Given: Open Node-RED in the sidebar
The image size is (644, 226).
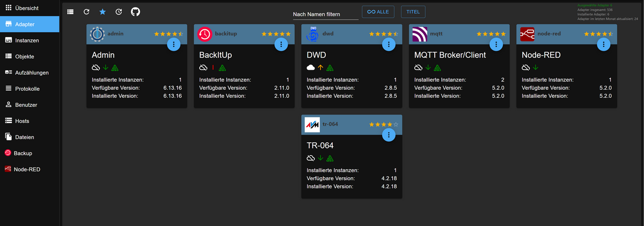Looking at the screenshot, I should click(30, 169).
